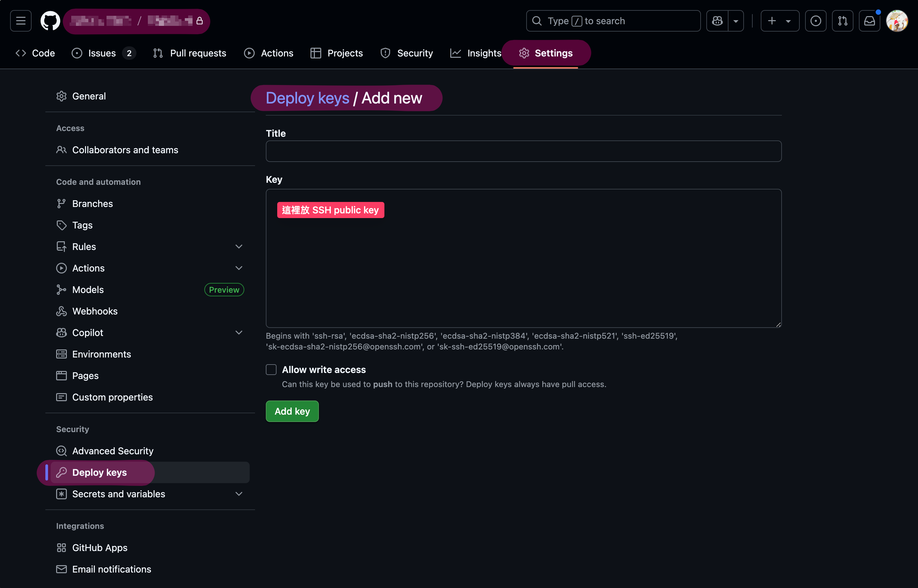Switch to the Pull requests tab
918x588 pixels.
click(190, 53)
